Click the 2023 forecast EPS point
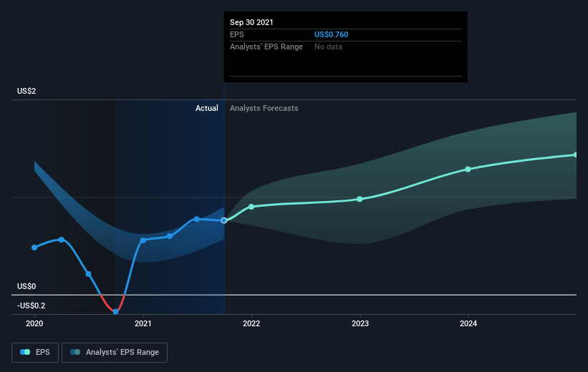 click(x=360, y=199)
